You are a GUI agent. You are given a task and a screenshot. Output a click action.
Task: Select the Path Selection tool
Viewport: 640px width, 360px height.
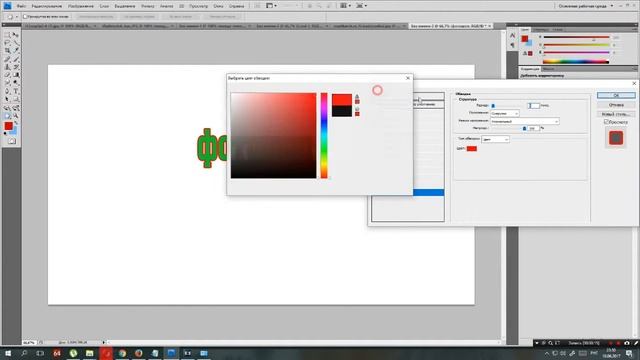[7, 99]
